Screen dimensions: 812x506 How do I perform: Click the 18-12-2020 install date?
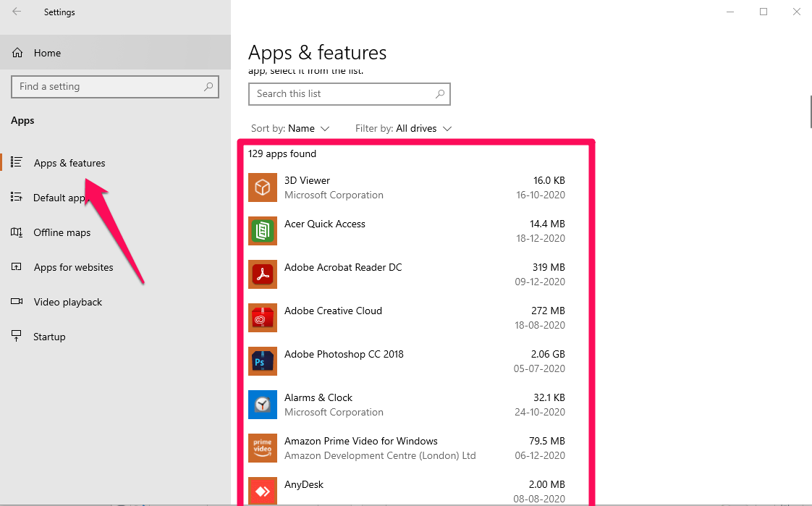pos(540,238)
